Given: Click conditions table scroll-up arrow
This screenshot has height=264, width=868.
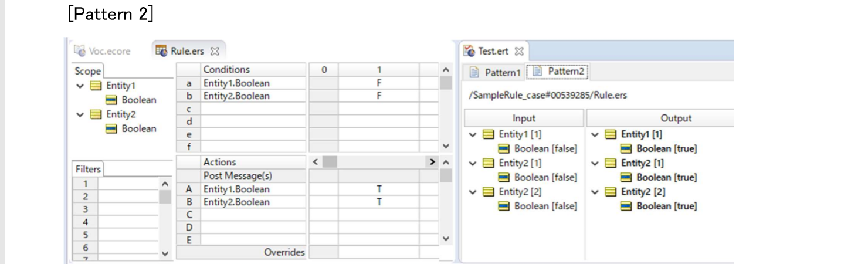Looking at the screenshot, I should click(446, 70).
